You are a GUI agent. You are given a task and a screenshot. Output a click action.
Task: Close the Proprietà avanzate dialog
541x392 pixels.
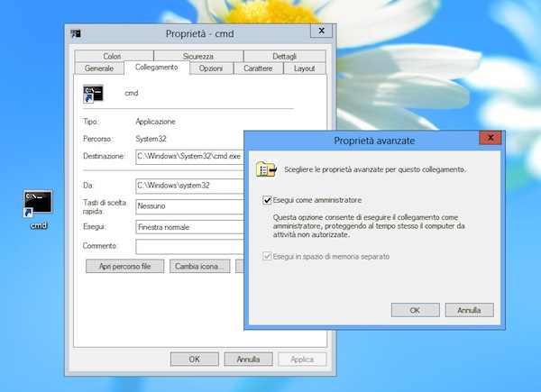pos(491,138)
